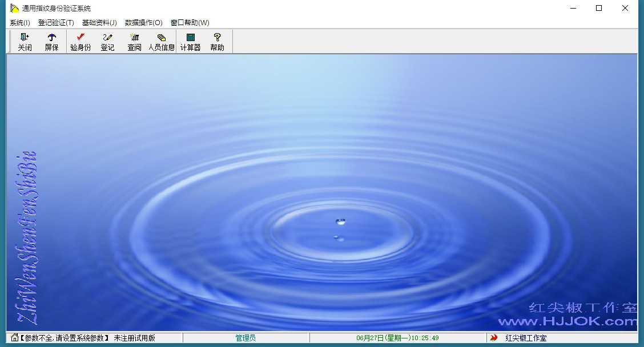Close the window with the X button

coord(625,8)
